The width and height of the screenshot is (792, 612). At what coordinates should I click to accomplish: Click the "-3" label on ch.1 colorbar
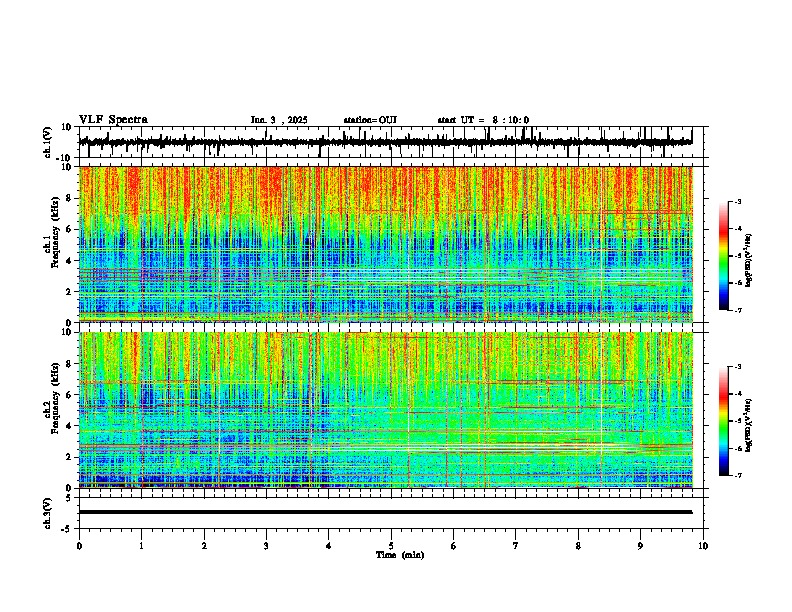[x=738, y=201]
